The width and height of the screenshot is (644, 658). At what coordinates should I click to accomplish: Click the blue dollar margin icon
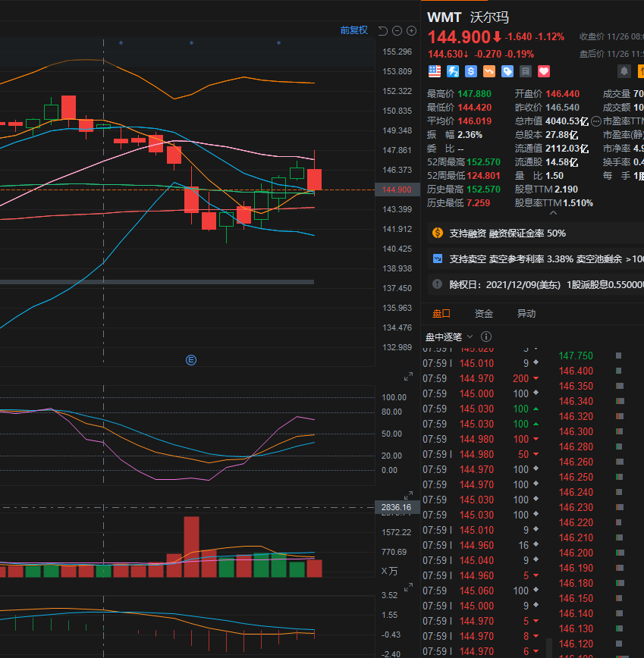click(x=471, y=71)
